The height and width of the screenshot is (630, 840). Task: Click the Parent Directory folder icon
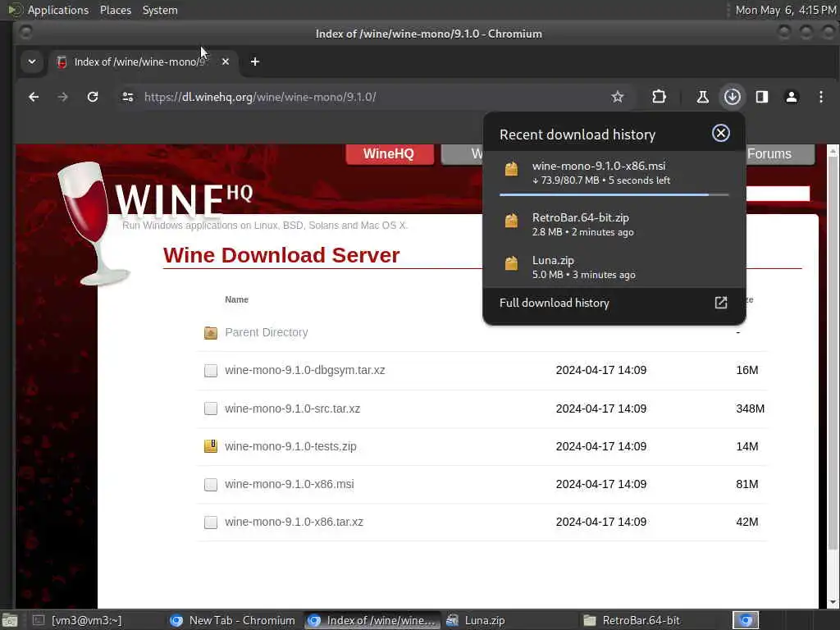click(211, 333)
